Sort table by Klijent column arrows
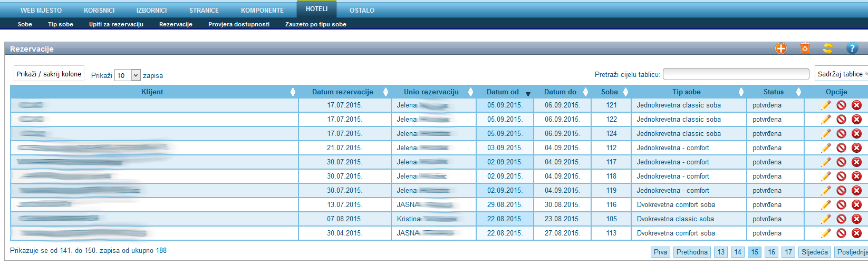The width and height of the screenshot is (868, 275). [x=293, y=92]
